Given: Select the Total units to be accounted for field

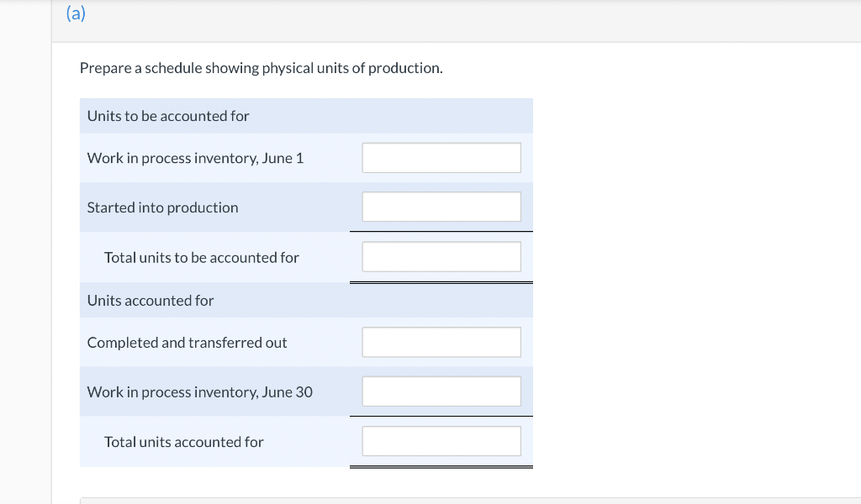Looking at the screenshot, I should click(441, 257).
